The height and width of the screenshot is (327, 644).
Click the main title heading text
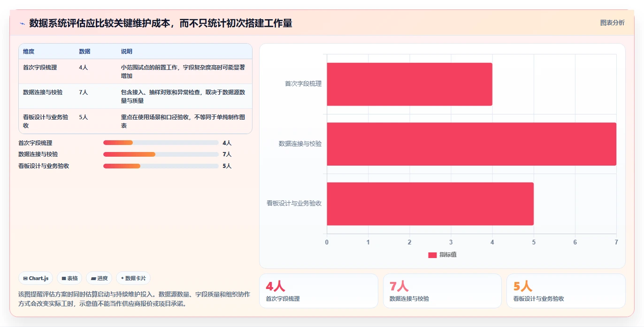tap(161, 23)
